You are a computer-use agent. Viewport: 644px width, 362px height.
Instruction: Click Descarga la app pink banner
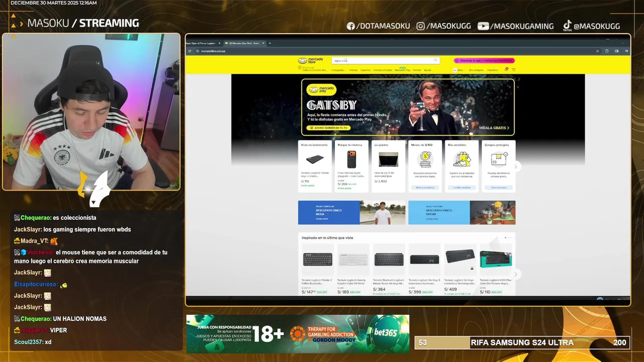(x=484, y=60)
